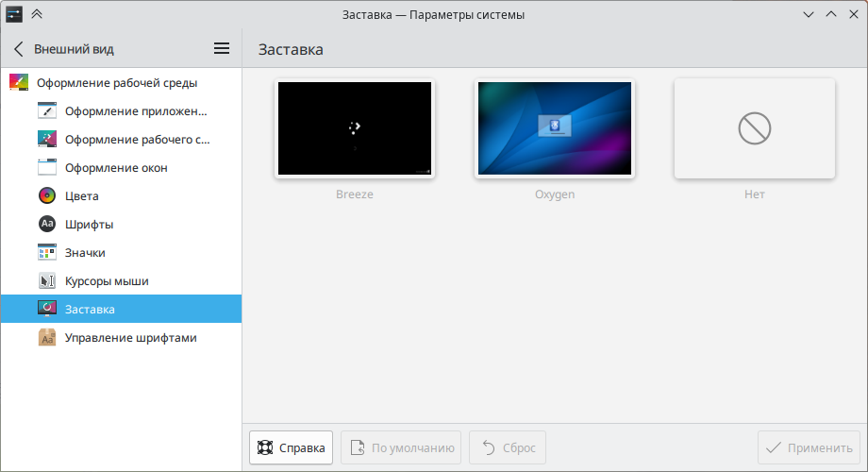Click the Оформление приложений icon
Viewport: 868px width, 472px height.
click(47, 110)
